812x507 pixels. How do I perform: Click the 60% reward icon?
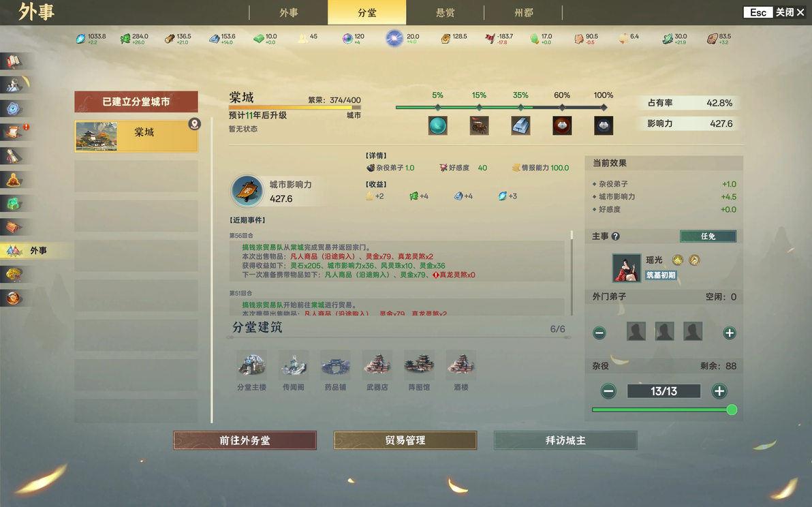point(562,125)
